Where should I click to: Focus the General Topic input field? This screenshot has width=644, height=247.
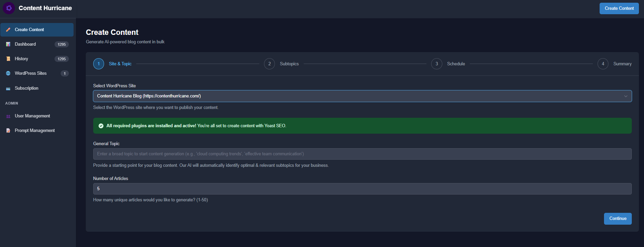362,154
